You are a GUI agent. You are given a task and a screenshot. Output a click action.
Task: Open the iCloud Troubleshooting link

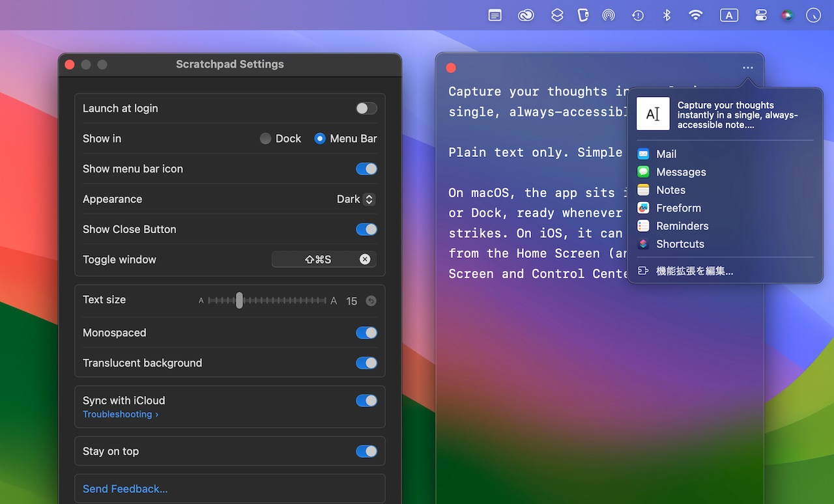pyautogui.click(x=121, y=414)
